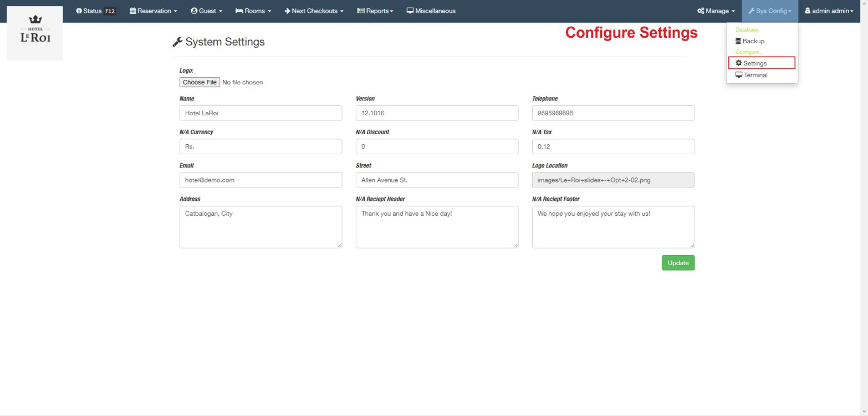This screenshot has width=868, height=416.
Task: Click into the Street field
Action: point(437,180)
